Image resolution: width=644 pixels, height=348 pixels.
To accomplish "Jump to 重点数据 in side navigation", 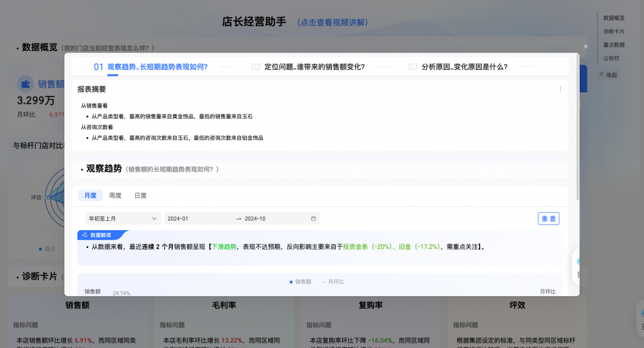I will [x=614, y=45].
